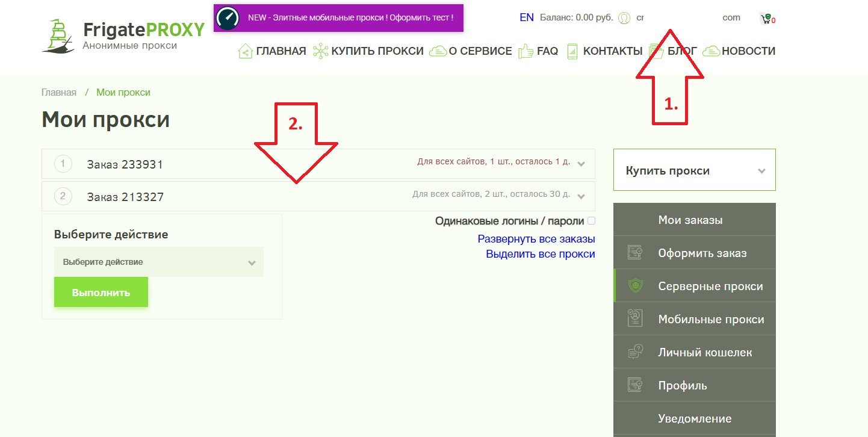The image size is (868, 437).
Task: Click the Личный кошелек sidebar icon
Action: tap(635, 352)
